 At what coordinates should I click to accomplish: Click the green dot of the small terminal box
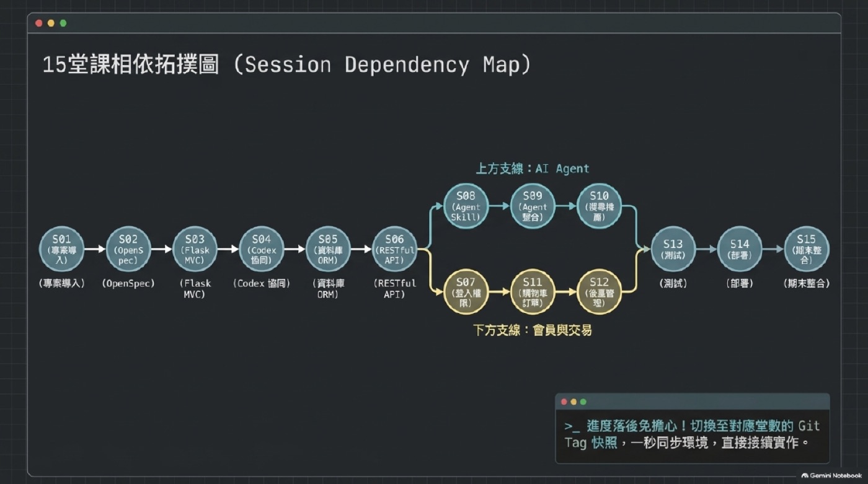(583, 402)
